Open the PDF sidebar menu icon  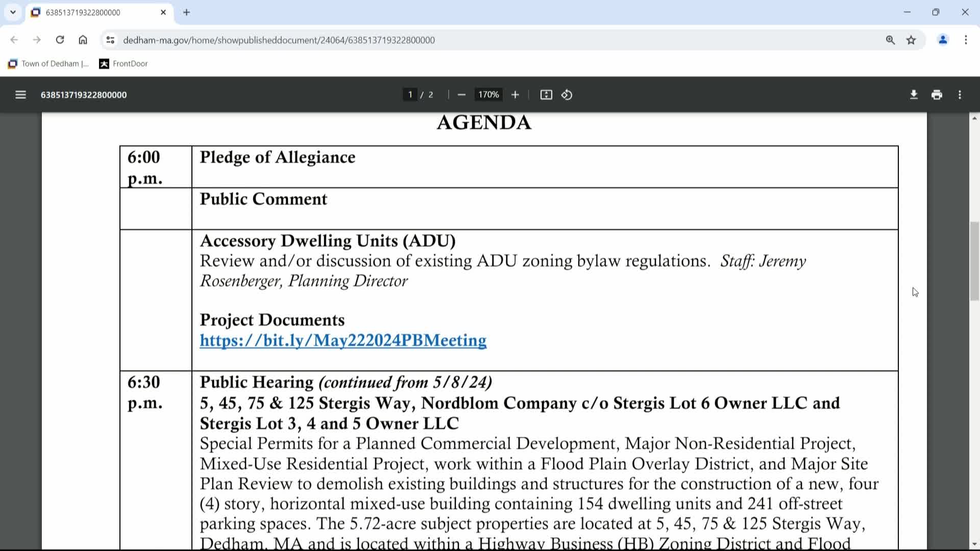[x=20, y=95]
